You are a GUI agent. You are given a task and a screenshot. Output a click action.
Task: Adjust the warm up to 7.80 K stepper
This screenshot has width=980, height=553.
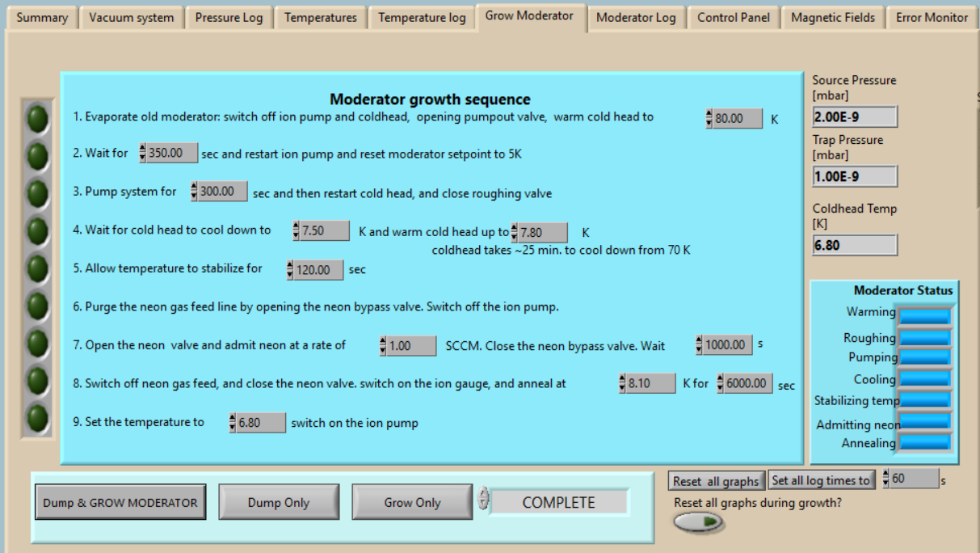[514, 233]
